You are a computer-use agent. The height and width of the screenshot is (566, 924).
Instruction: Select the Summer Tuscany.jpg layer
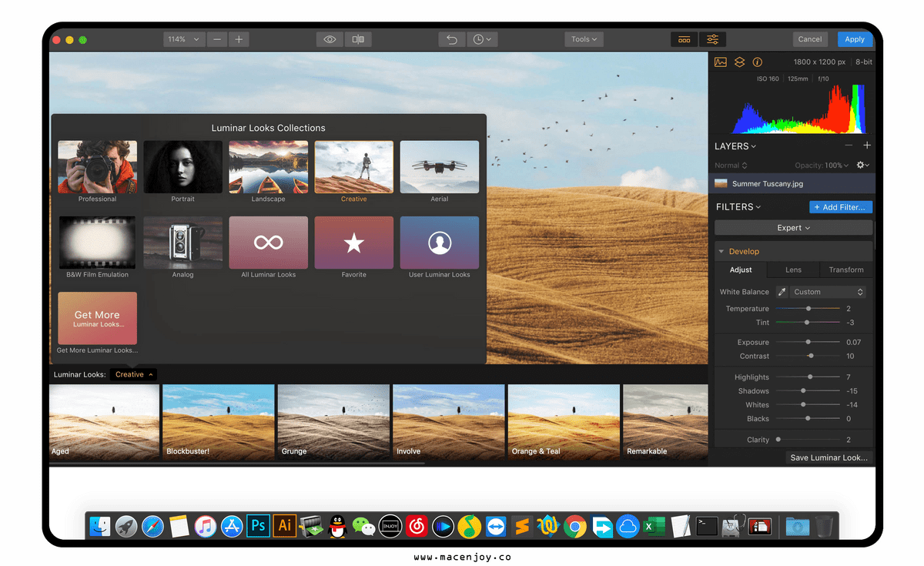tap(792, 184)
